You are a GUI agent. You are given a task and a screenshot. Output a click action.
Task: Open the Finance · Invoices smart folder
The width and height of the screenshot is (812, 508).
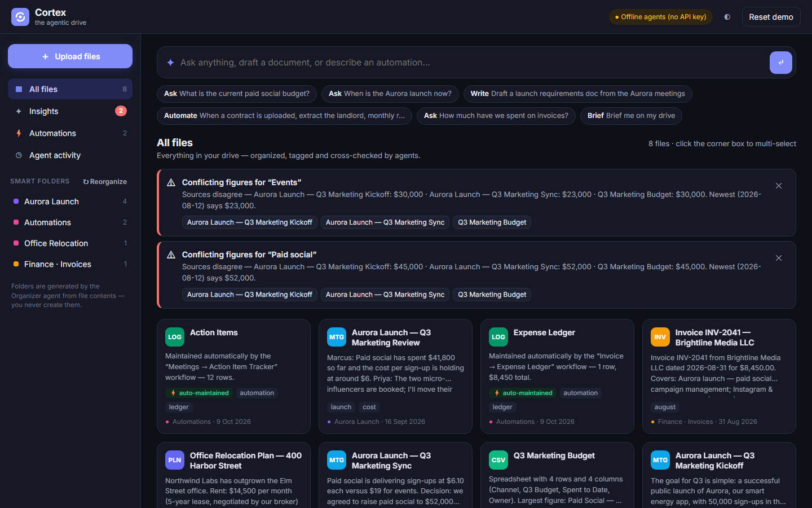[70, 264]
